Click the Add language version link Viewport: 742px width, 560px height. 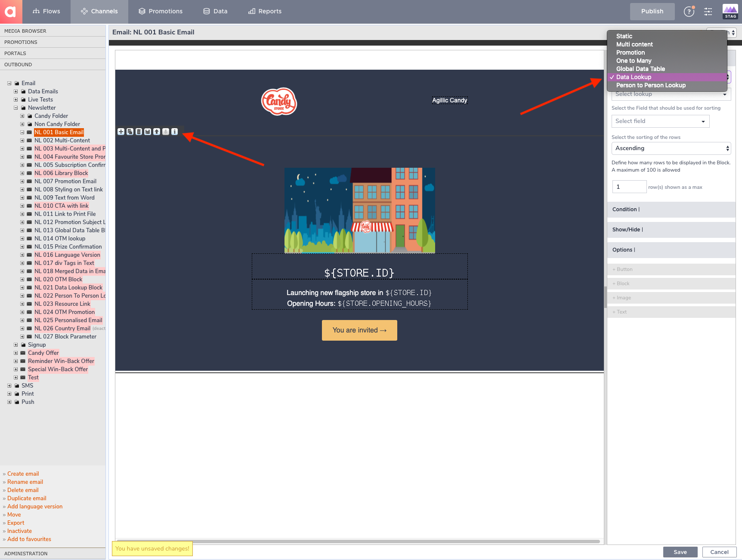point(35,507)
